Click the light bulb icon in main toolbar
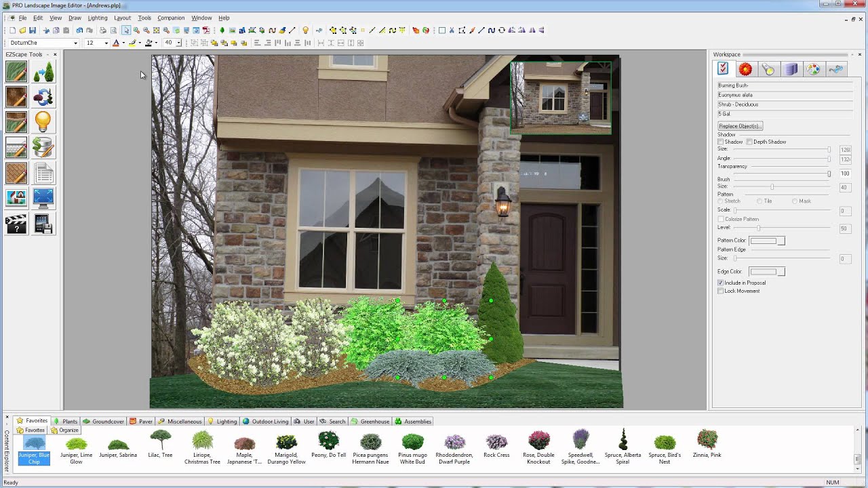Image resolution: width=868 pixels, height=488 pixels. 305,30
